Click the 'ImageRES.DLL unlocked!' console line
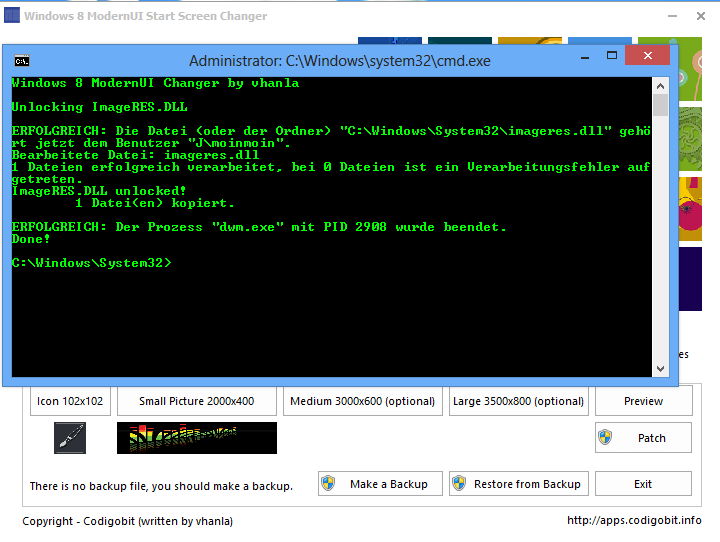Viewport: 720px width, 542px height. [99, 191]
